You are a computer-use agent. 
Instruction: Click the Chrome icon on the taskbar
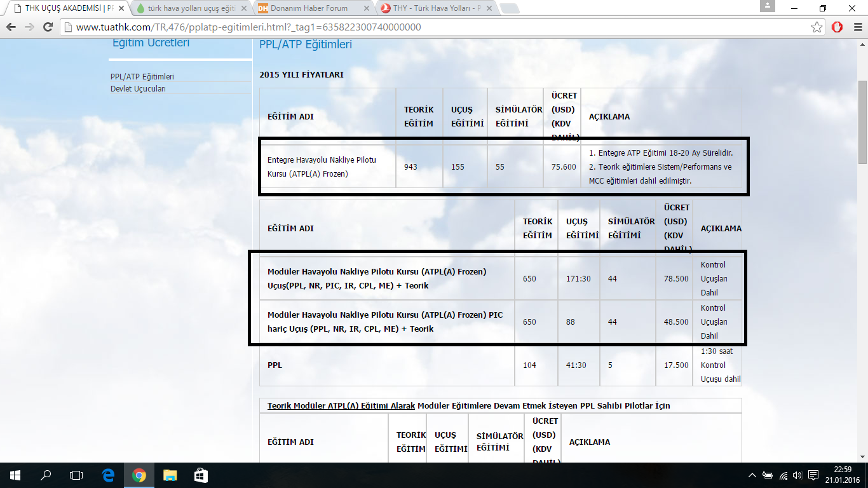click(x=139, y=475)
